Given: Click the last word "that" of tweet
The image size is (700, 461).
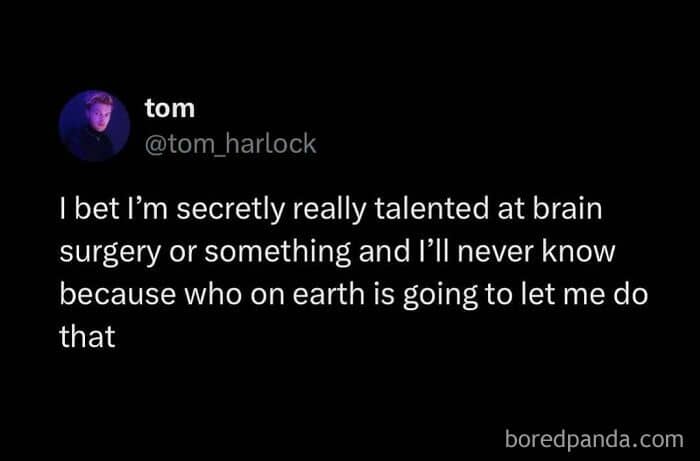Looking at the screenshot, I should (88, 336).
